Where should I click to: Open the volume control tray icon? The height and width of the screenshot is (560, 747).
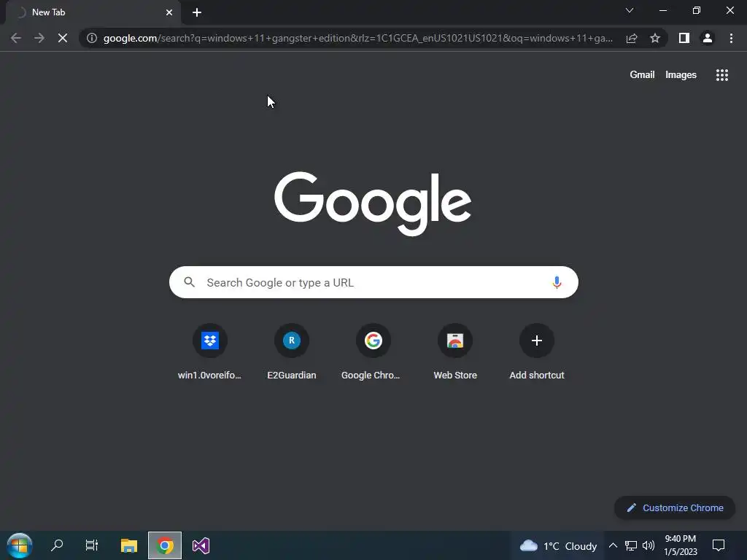(x=649, y=545)
